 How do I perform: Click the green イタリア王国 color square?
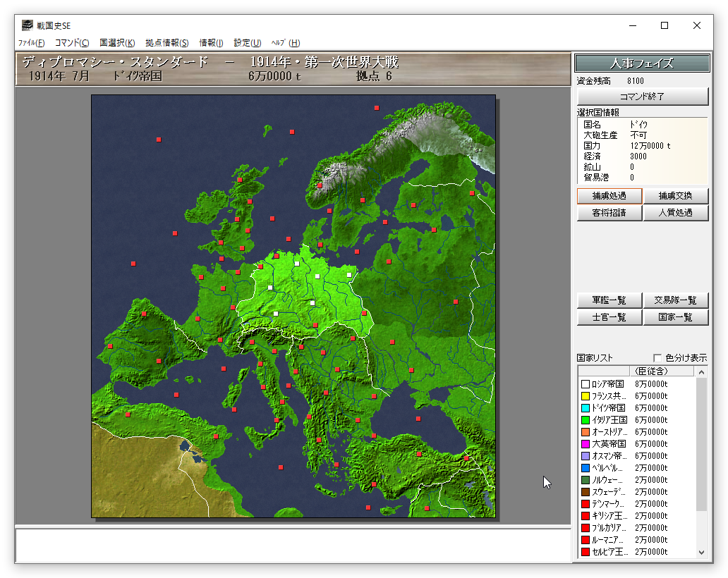pyautogui.click(x=585, y=420)
